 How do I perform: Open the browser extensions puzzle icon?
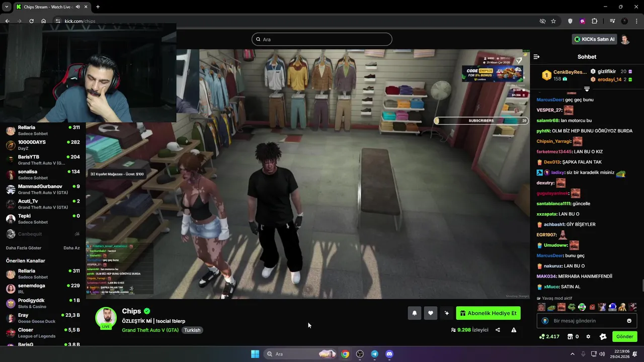pos(594,21)
